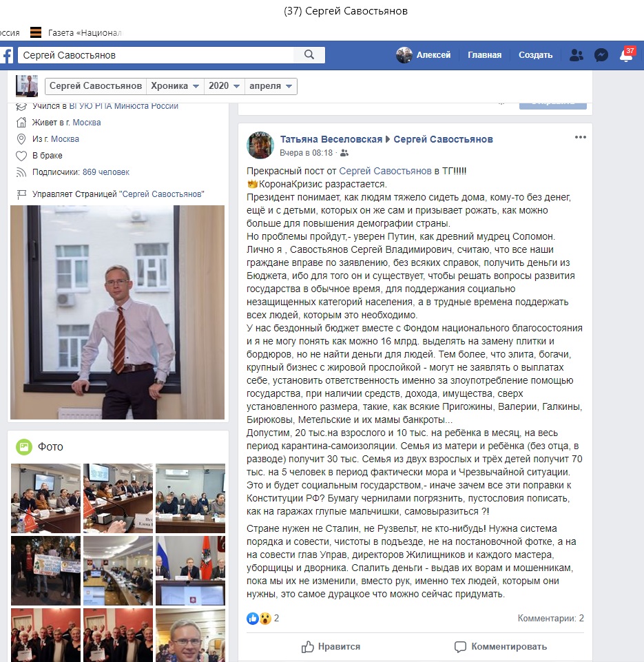Open the 869 человек subscribers link
Viewport: 644px width, 662px height.
106,172
